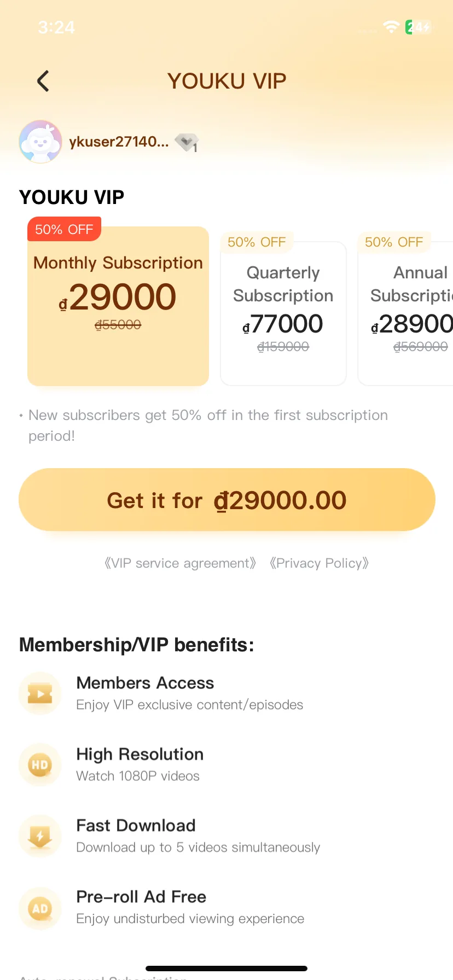Tap the home indicator bar at bottom
The image size is (453, 980).
[226, 969]
